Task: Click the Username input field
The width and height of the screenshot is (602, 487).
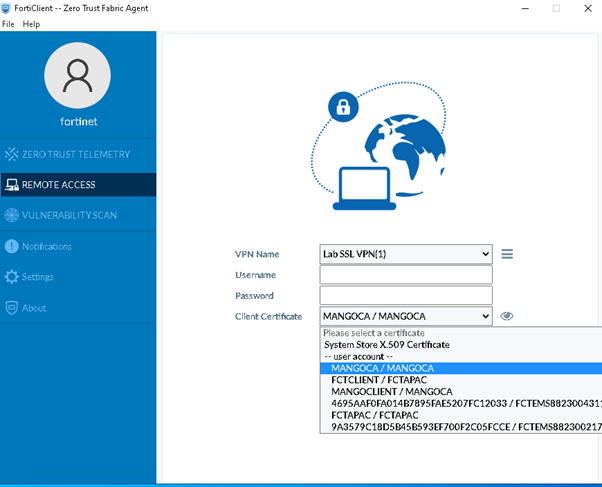Action: (x=405, y=275)
